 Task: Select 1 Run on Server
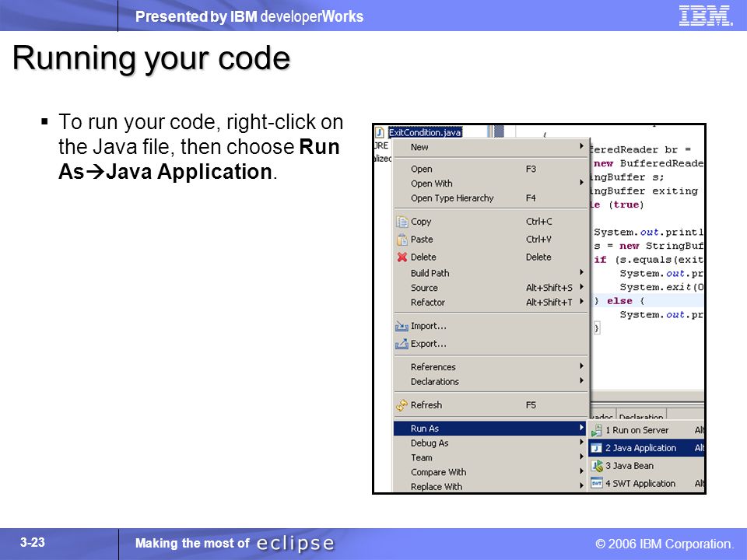point(647,430)
